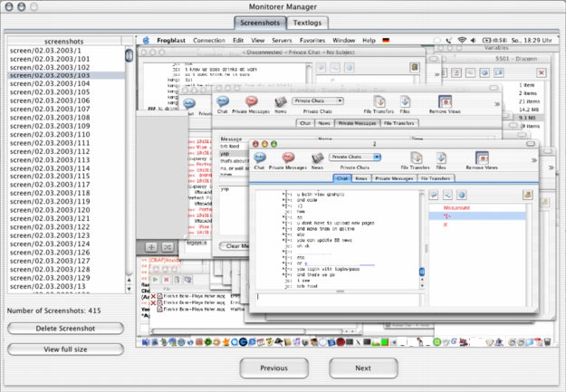
Task: Click the screenshots list scroll-up arrow
Action: (129, 280)
